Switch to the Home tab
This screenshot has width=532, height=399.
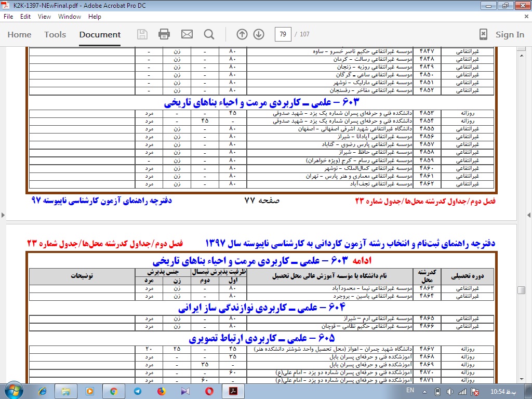click(x=19, y=35)
